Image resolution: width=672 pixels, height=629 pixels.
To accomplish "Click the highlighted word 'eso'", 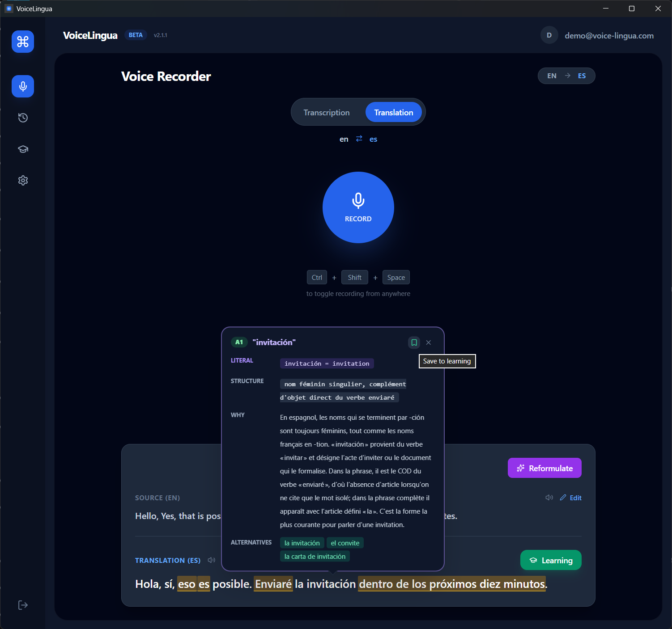I will coord(187,584).
